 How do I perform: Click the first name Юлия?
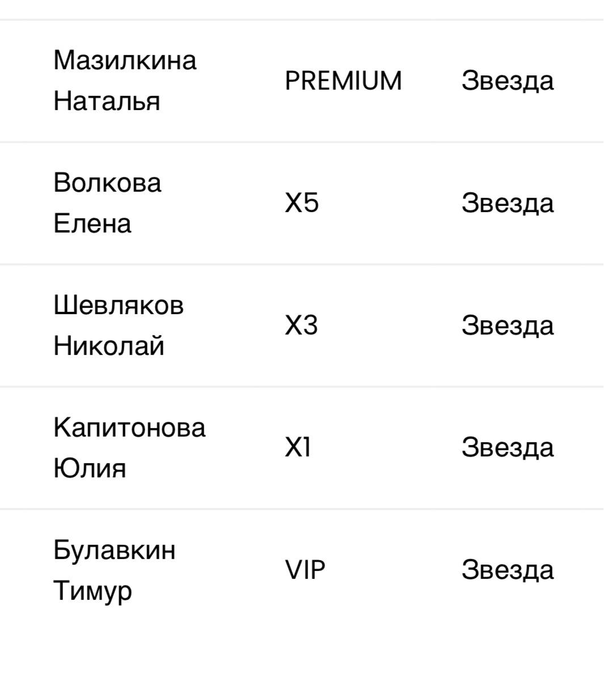click(90, 468)
